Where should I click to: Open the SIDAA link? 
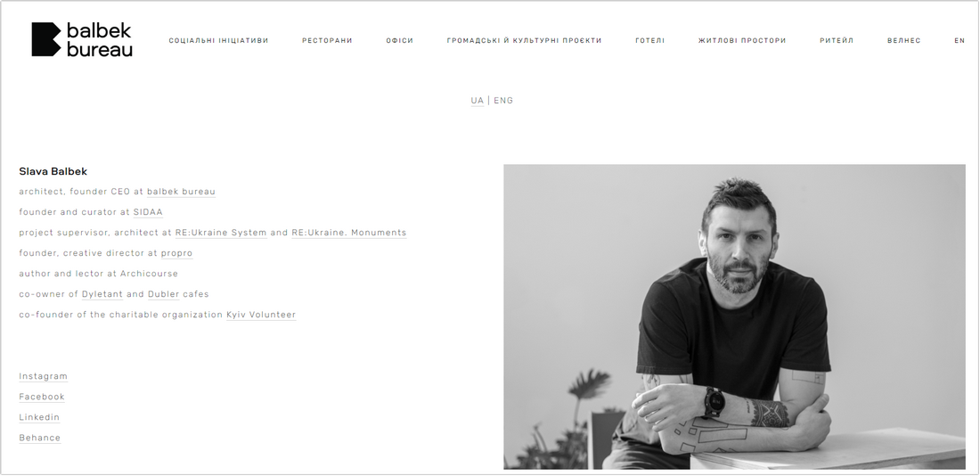(x=148, y=213)
